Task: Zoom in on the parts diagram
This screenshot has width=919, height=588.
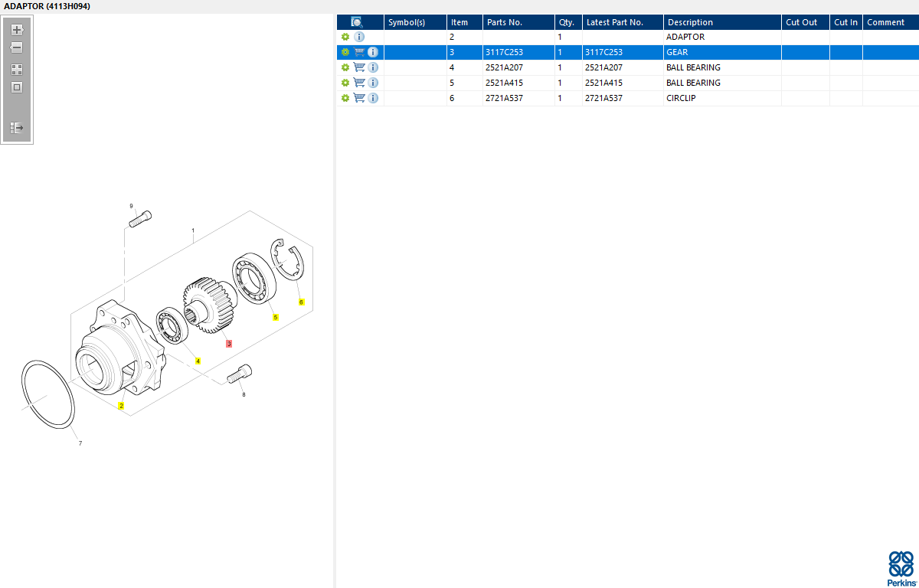Action: (x=17, y=30)
